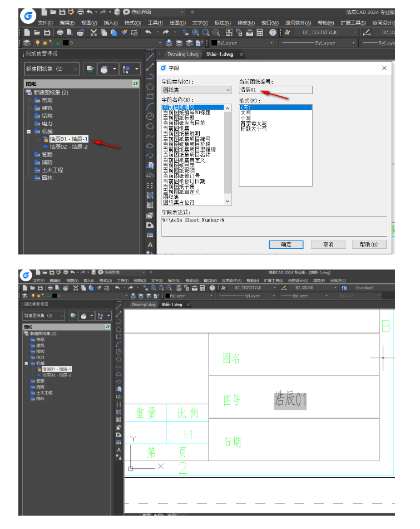Viewport: 420px width, 529px height.
Task: Select the Spline tool in upper draw toolbar
Action: (150, 136)
